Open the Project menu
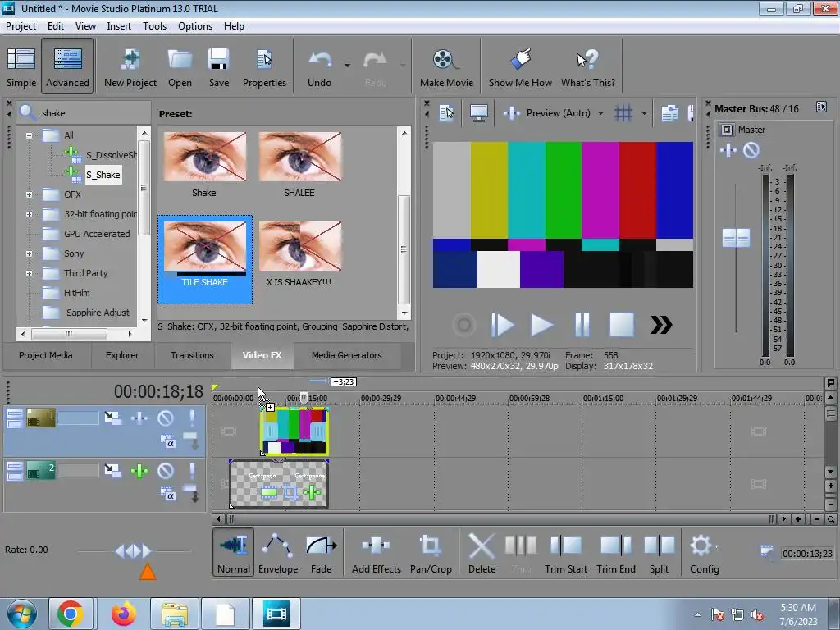840x630 pixels. pos(21,25)
